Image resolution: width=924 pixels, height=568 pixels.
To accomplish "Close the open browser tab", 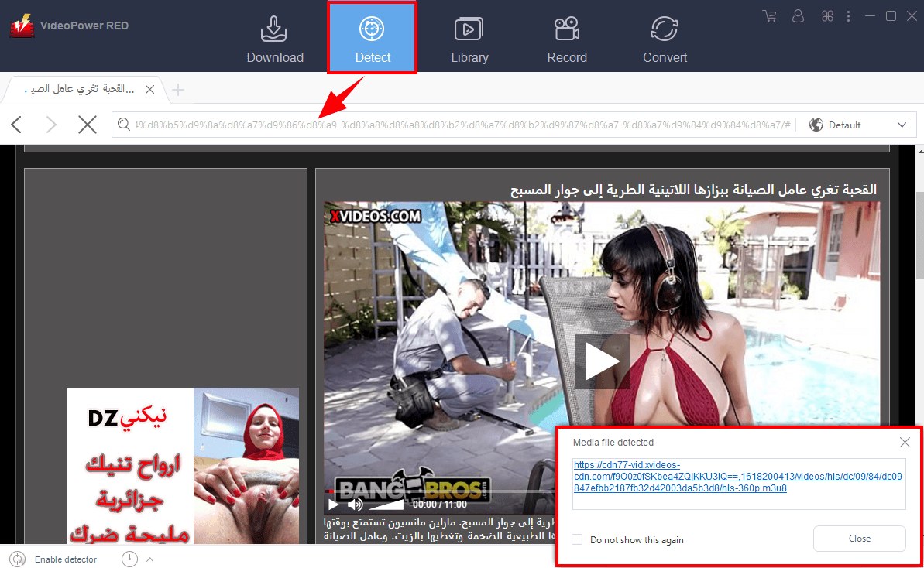I will 149,90.
